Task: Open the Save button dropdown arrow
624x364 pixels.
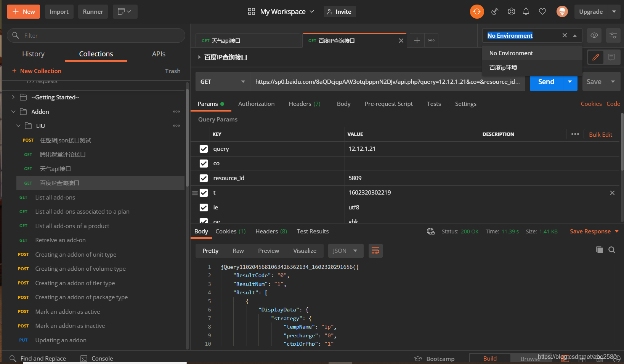Action: click(613, 81)
